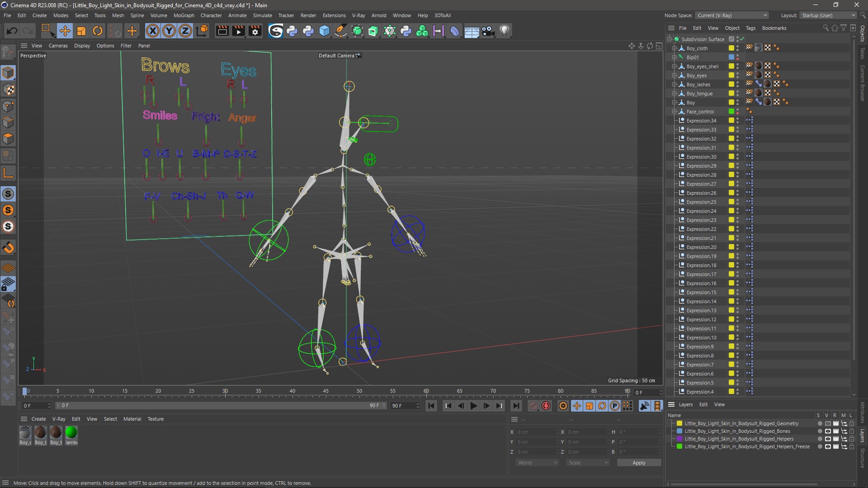The image size is (868, 488).
Task: Click the Bip01 blue layer color swatch
Action: (731, 57)
